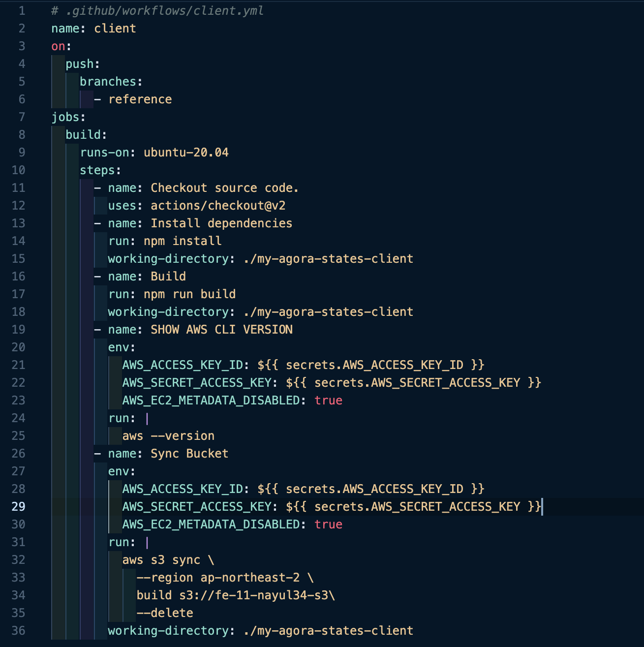The width and height of the screenshot is (644, 647).
Task: Click the 'name: client' line
Action: tap(93, 29)
